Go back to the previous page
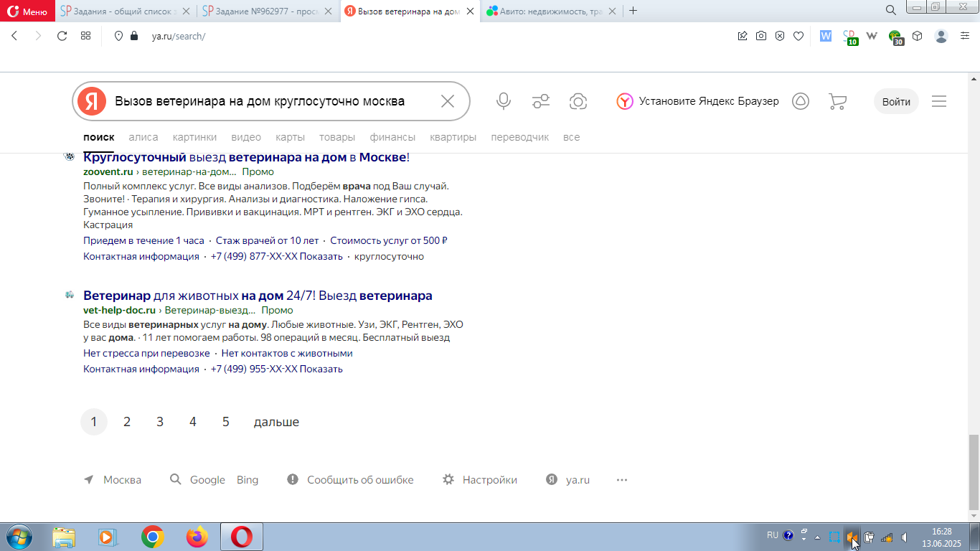Image resolution: width=980 pixels, height=551 pixels. tap(14, 36)
